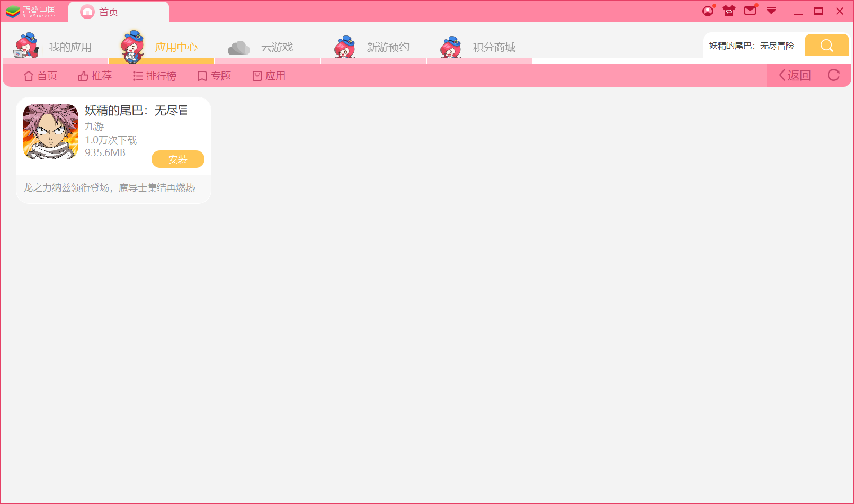Open 排行榜 rankings submenu item
The width and height of the screenshot is (854, 504).
(x=154, y=76)
